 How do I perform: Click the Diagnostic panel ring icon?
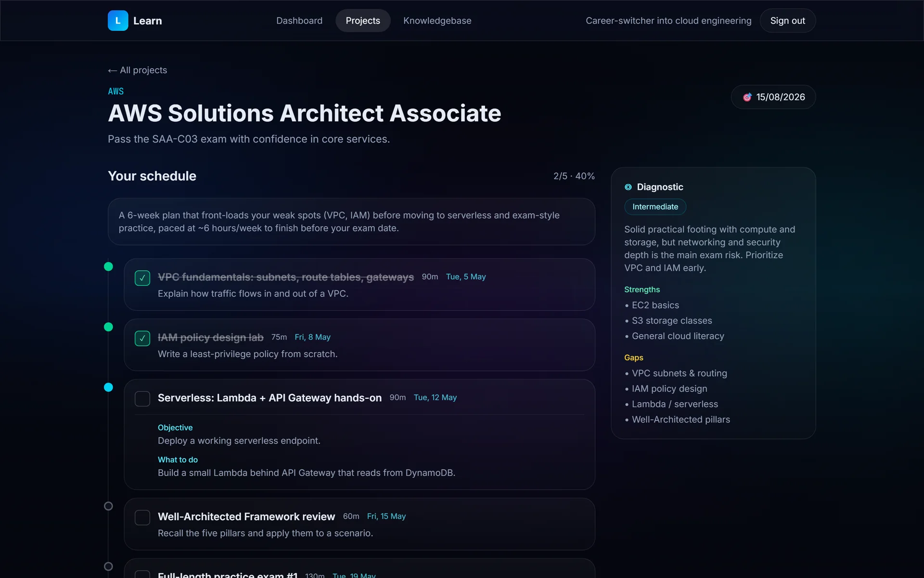pyautogui.click(x=628, y=187)
